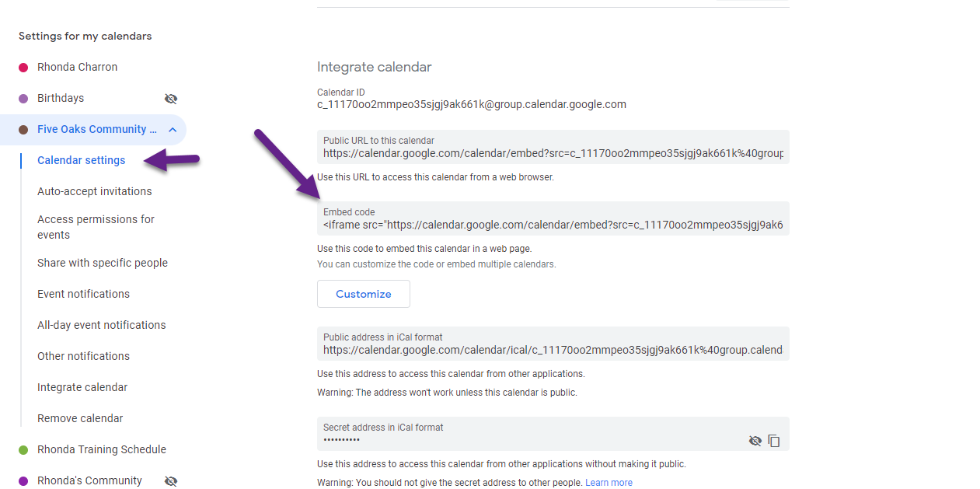Click the Customize embed button
The image size is (980, 489).
coord(364,294)
